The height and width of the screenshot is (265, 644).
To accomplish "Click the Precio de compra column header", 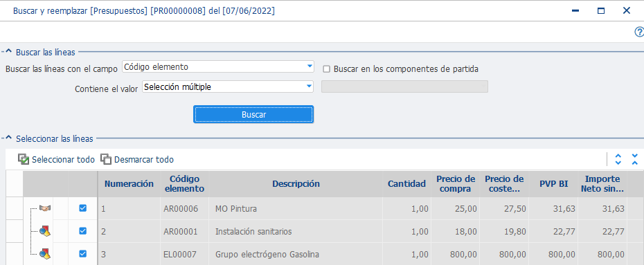I will click(456, 184).
